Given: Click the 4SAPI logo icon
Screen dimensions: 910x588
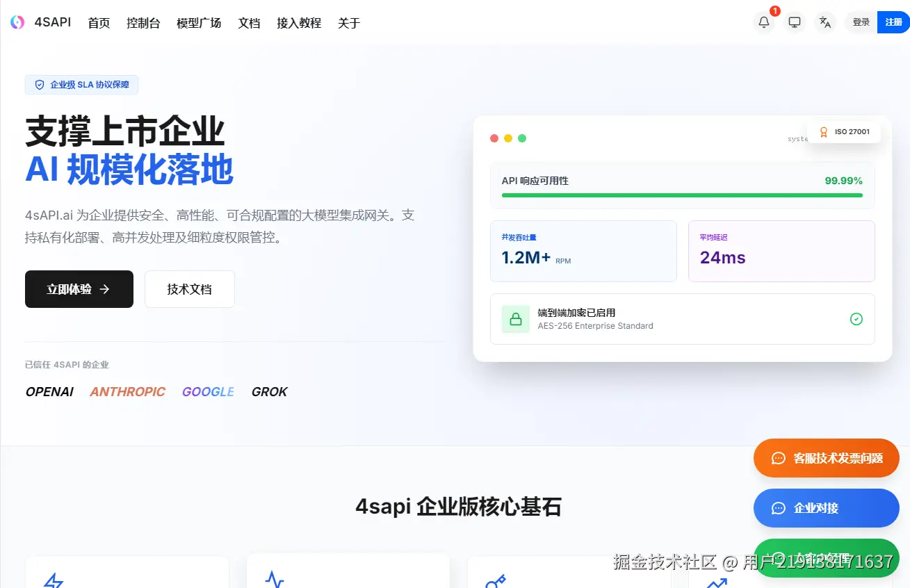Looking at the screenshot, I should point(17,22).
